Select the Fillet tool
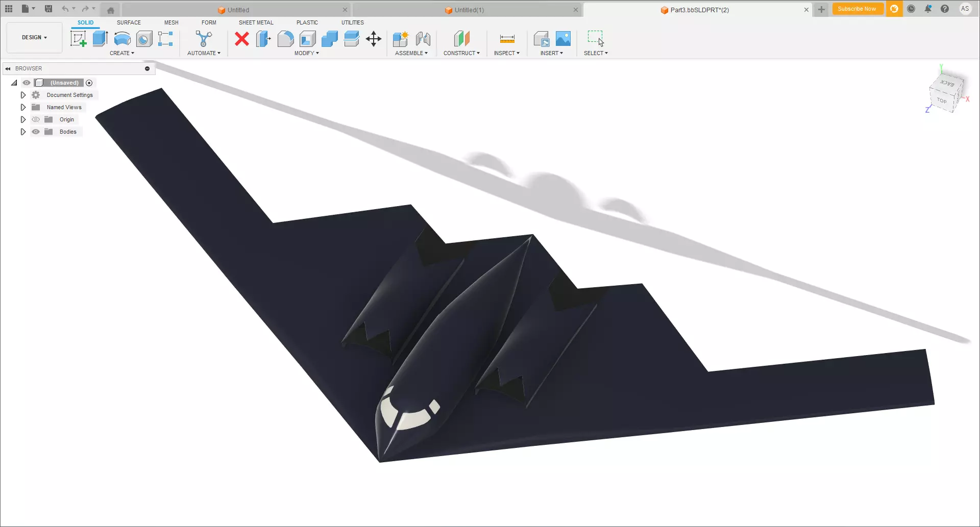The width and height of the screenshot is (980, 527). (x=286, y=39)
